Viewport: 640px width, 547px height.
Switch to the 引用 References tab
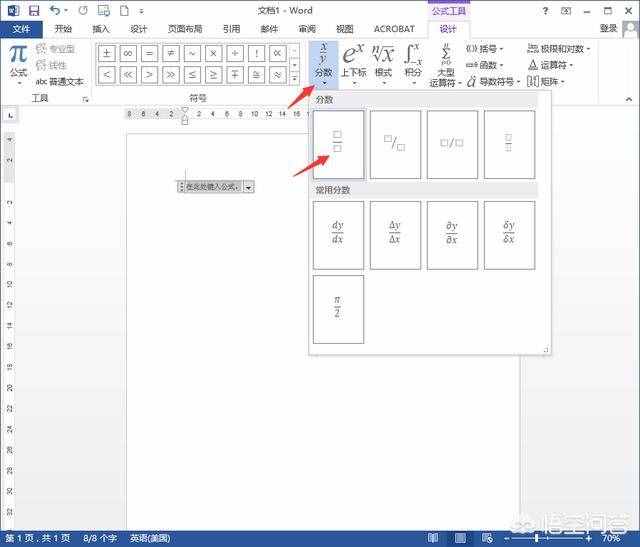click(x=231, y=29)
